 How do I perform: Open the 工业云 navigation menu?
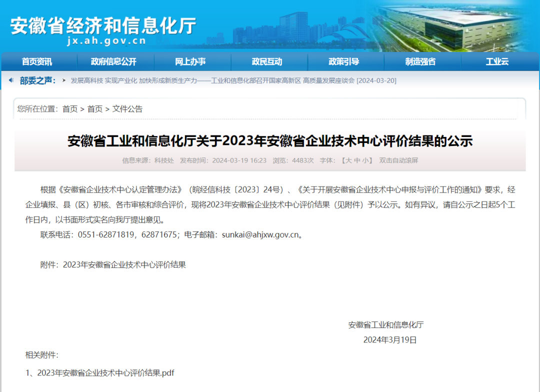(498, 61)
